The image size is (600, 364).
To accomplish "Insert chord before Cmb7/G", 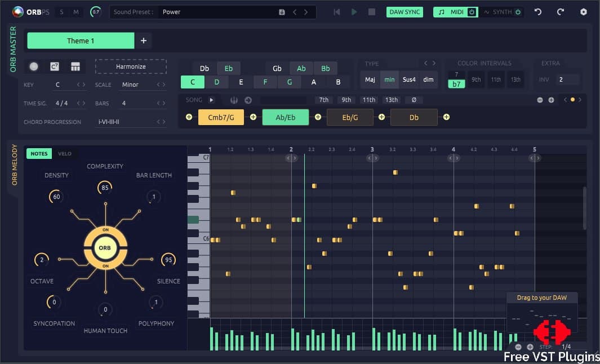I will 189,117.
